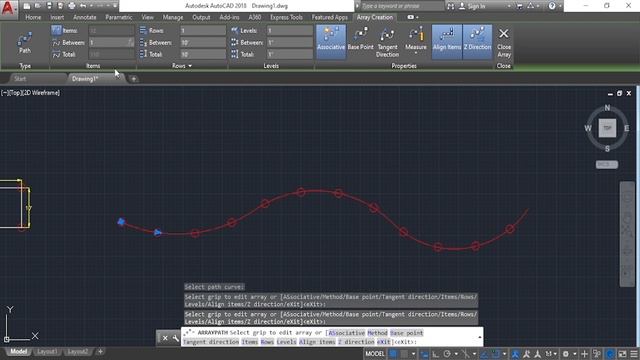Switch to the Annotate ribbon tab
The width and height of the screenshot is (640, 360).
tap(84, 17)
